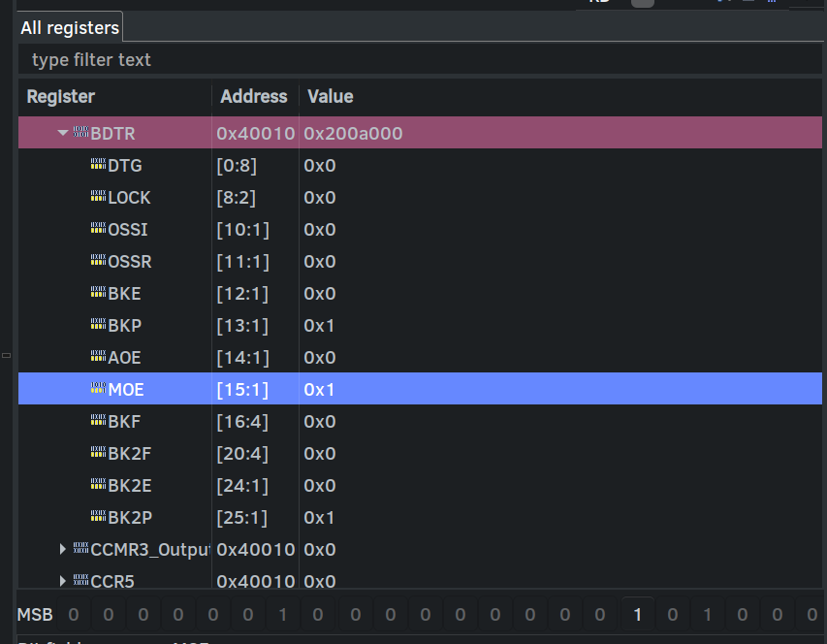827x644 pixels.
Task: Click the OSSI bit-field icon
Action: click(x=98, y=229)
